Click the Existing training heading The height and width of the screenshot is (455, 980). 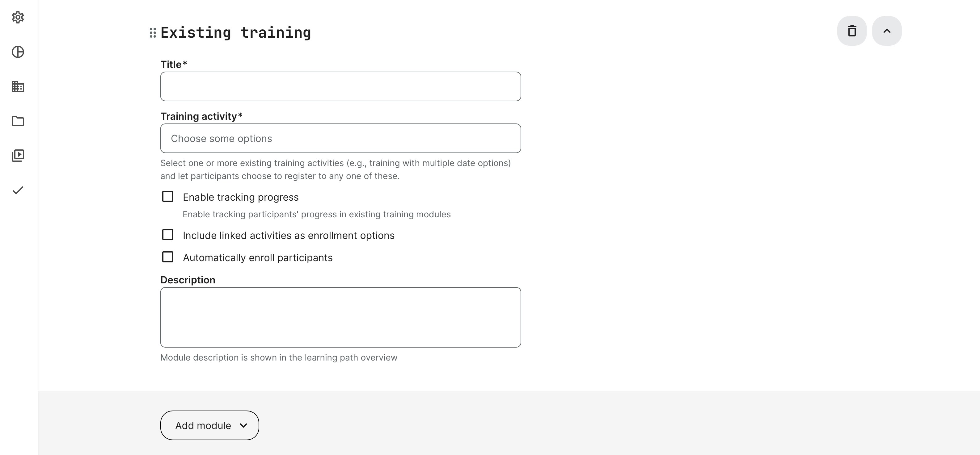point(235,33)
